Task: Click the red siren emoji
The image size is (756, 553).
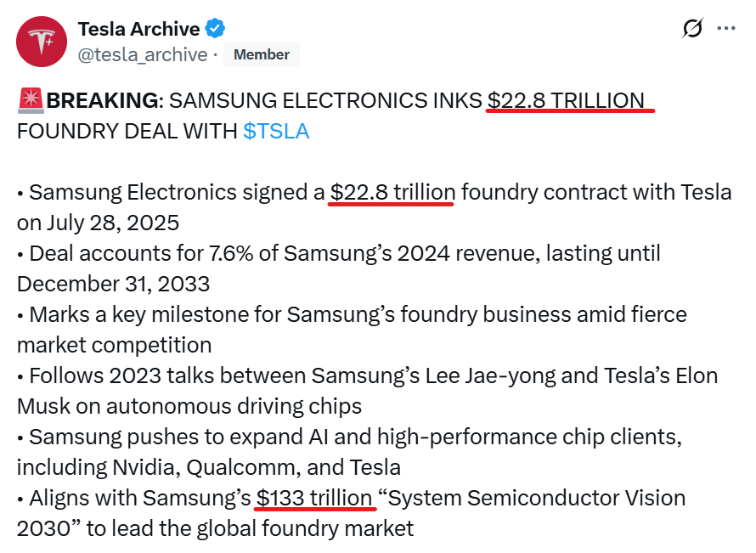Action: click(x=31, y=101)
